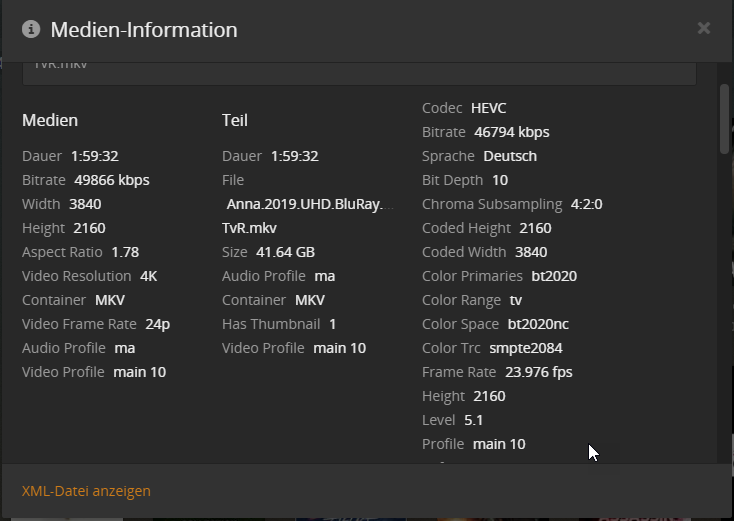
Task: Click the Chroma Subsampling 4:2:0 value
Action: (586, 204)
